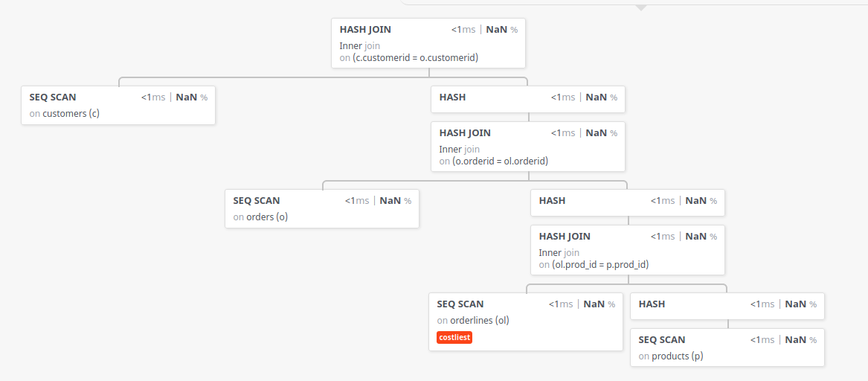The height and width of the screenshot is (381, 868).
Task: Click the NaN % on products scan
Action: point(800,340)
